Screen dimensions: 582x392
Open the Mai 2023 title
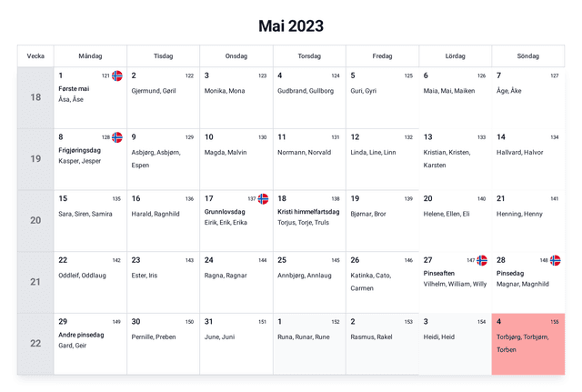291,26
